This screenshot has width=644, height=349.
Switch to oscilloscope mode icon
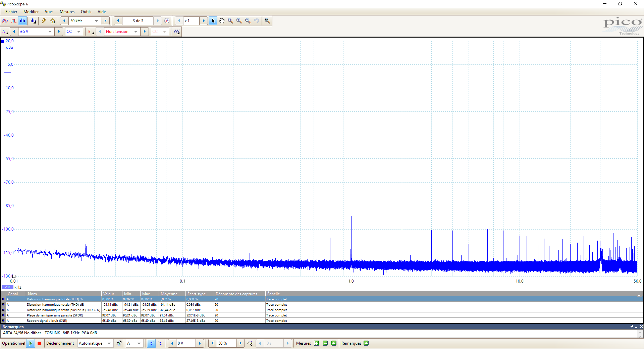[x=5, y=21]
